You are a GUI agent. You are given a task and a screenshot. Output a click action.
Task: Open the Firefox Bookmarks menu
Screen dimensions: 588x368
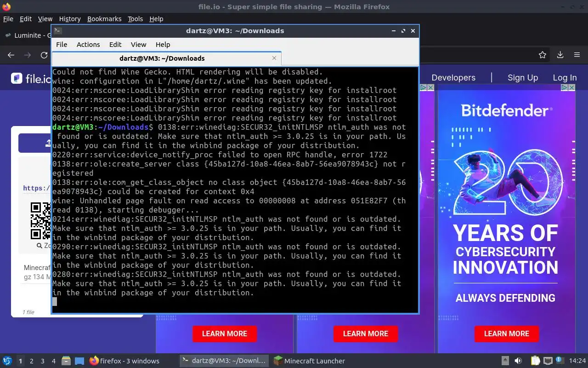point(104,19)
